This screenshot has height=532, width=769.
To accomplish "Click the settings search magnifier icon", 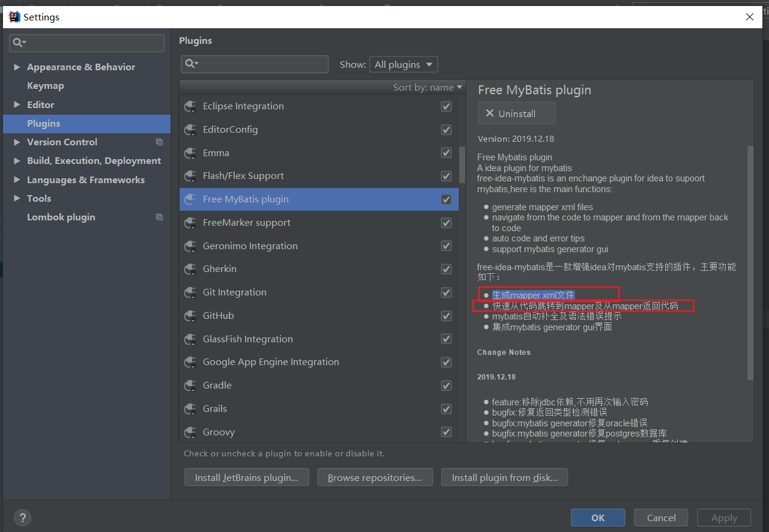I will [19, 43].
